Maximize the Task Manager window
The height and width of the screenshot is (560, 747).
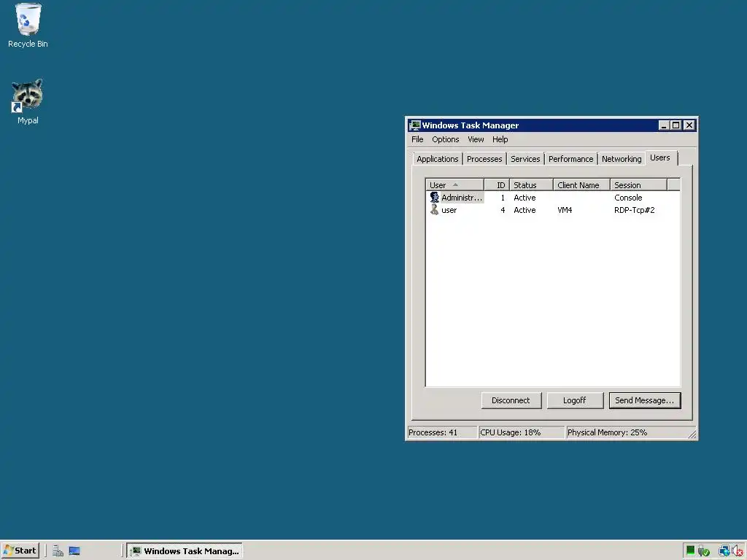(676, 125)
